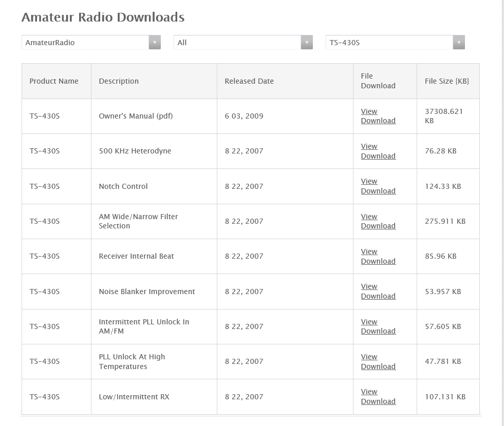The image size is (504, 426).
Task: Click the 53.957 KB file size
Action: pyautogui.click(x=443, y=292)
